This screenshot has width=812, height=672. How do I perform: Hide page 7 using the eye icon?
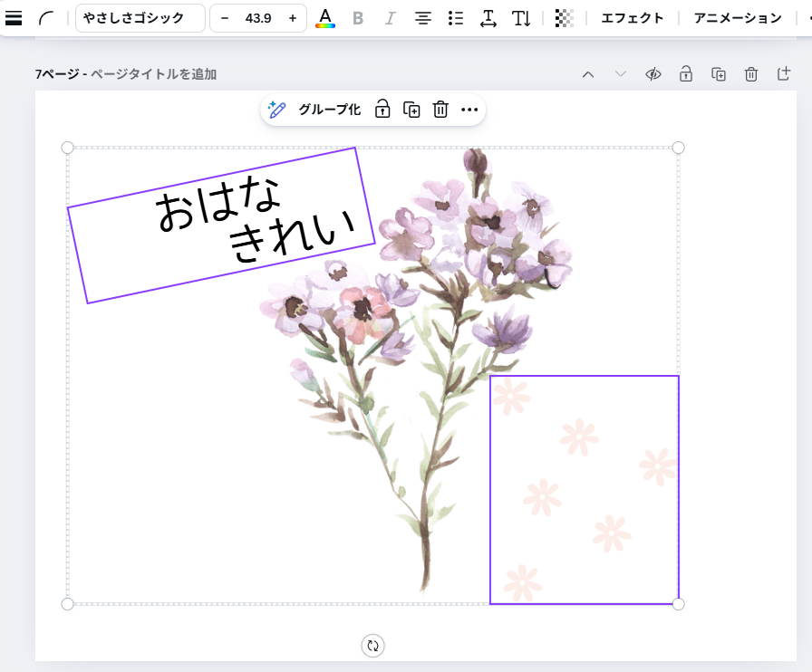pos(652,74)
